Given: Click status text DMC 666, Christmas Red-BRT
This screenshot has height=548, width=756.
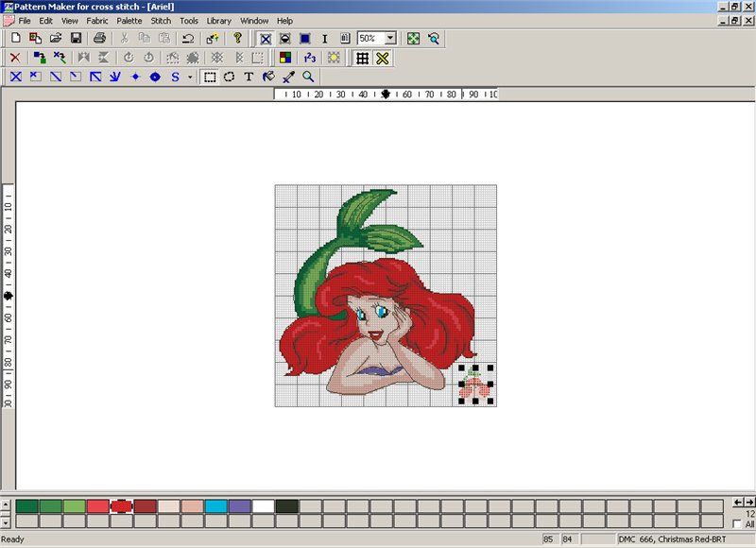Looking at the screenshot, I should tap(672, 539).
